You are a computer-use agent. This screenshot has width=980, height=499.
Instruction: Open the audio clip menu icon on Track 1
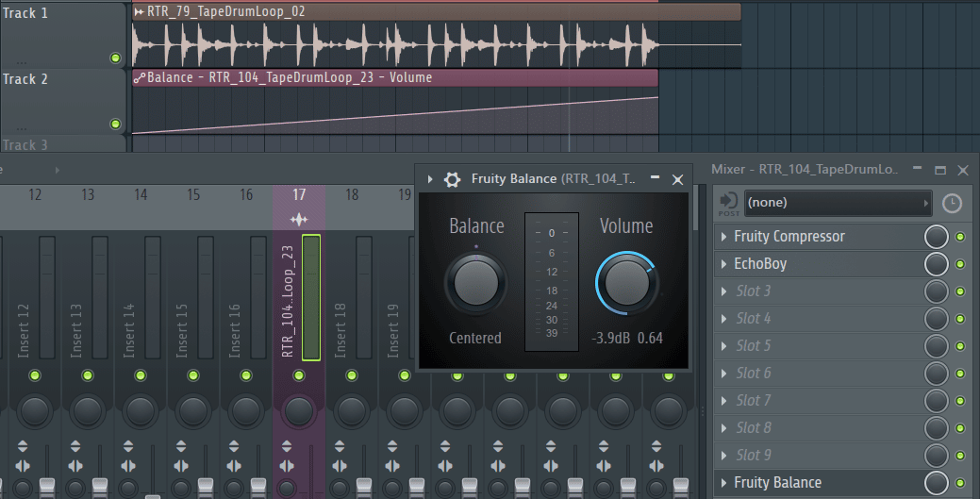[139, 11]
